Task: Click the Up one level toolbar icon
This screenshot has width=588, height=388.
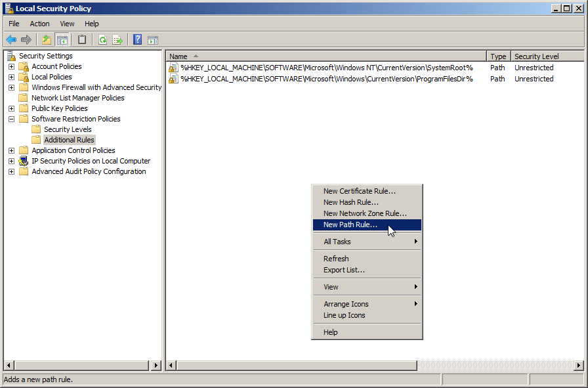Action: click(47, 39)
